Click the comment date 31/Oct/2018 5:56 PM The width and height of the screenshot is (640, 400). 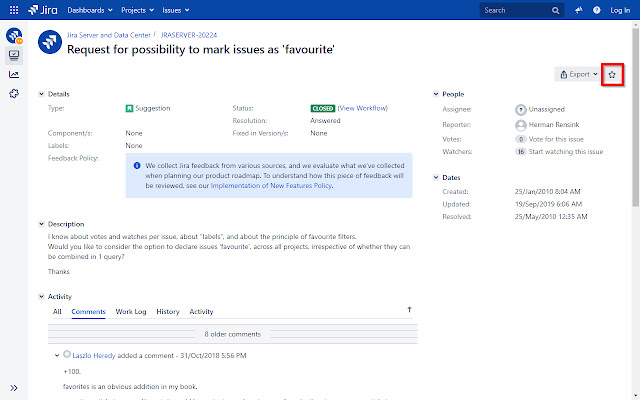pyautogui.click(x=213, y=356)
